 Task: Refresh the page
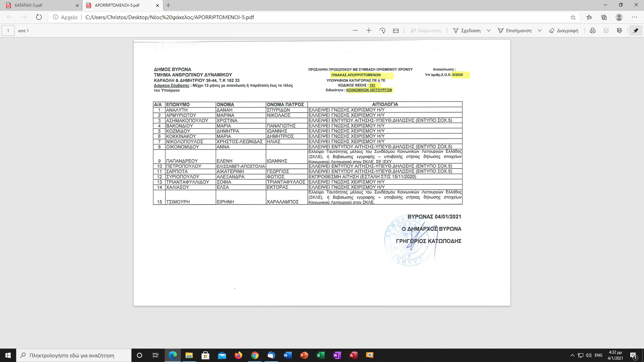pyautogui.click(x=39, y=17)
